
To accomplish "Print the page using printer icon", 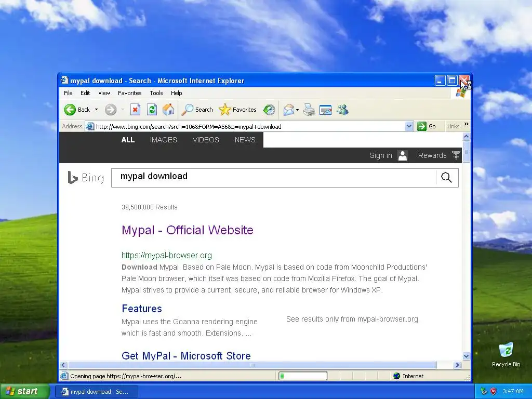I will point(309,110).
